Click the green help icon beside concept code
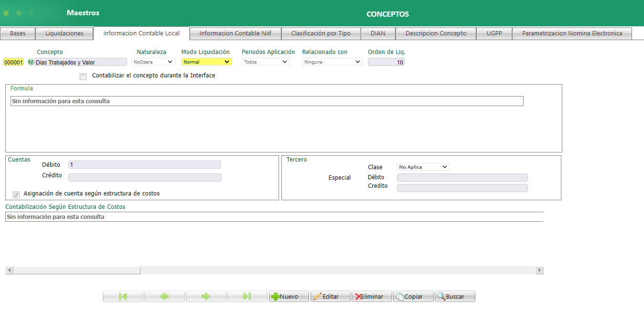This screenshot has width=644, height=314. coord(31,62)
